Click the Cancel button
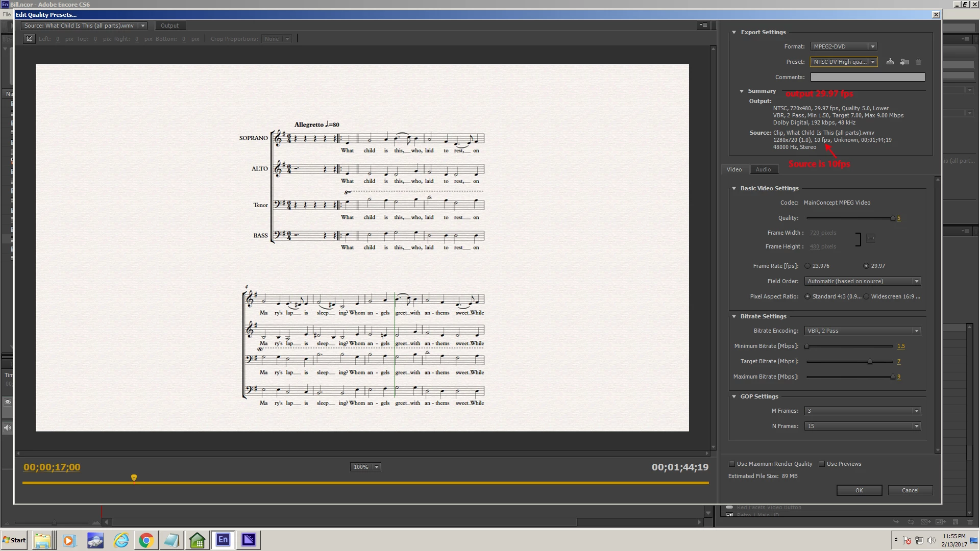 [x=910, y=490]
